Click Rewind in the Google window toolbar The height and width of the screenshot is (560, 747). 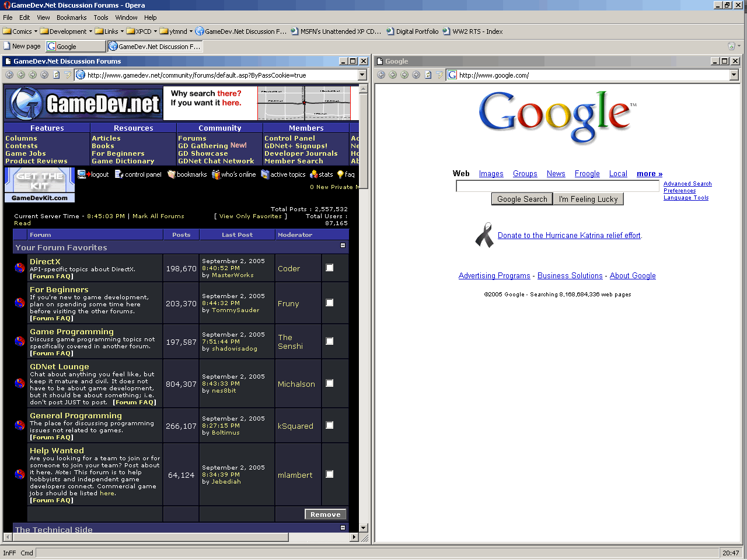(x=381, y=75)
